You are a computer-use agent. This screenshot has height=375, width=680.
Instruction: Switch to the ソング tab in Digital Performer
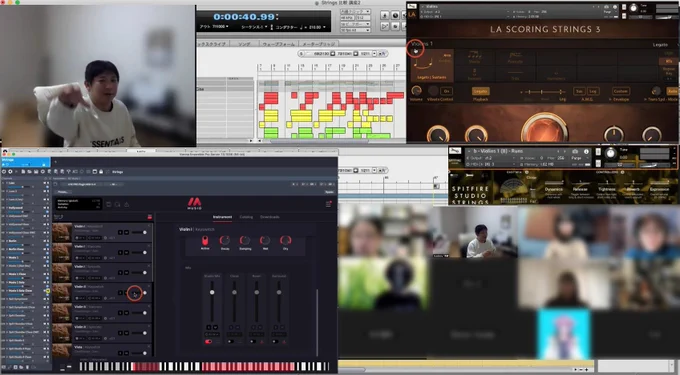click(244, 44)
